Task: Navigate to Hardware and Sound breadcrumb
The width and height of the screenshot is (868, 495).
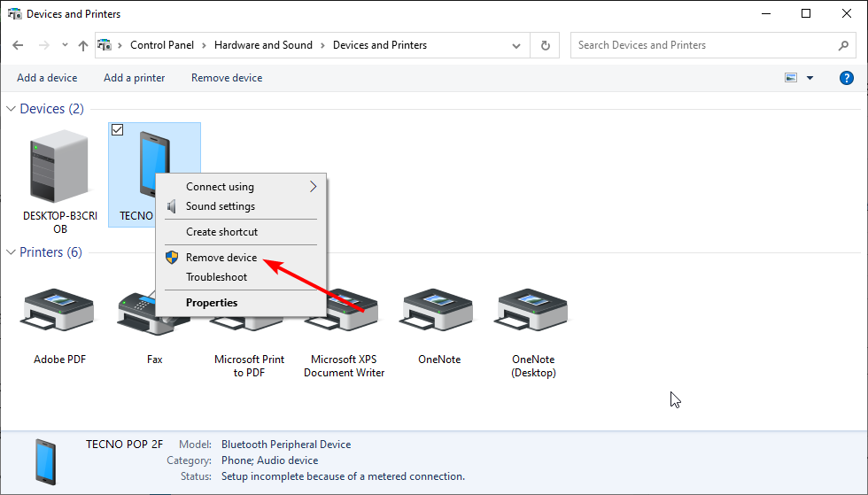Action: [263, 45]
